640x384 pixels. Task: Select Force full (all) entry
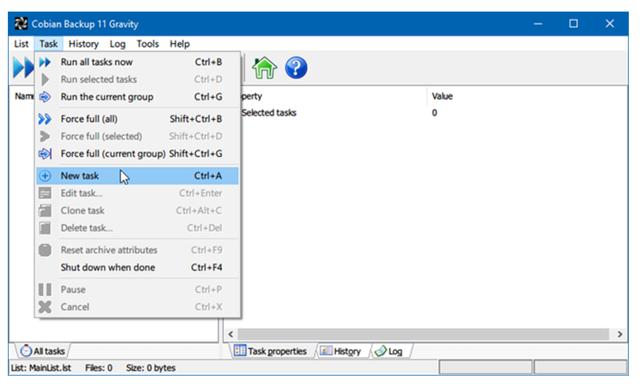click(x=138, y=119)
